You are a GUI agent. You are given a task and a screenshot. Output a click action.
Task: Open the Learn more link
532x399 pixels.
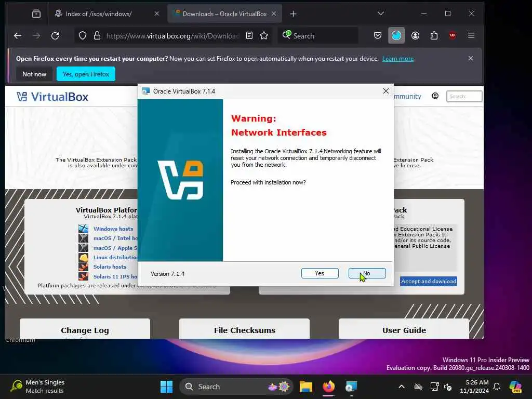(x=398, y=59)
